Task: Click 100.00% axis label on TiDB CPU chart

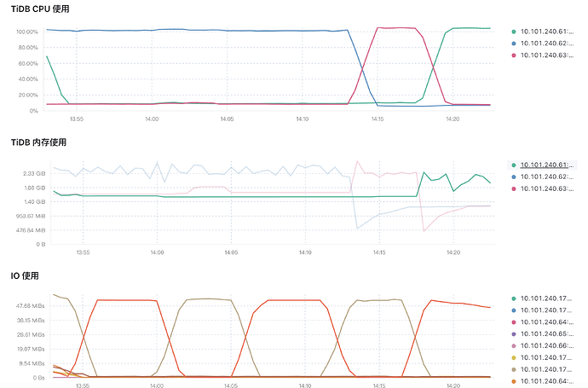Action: pos(28,32)
